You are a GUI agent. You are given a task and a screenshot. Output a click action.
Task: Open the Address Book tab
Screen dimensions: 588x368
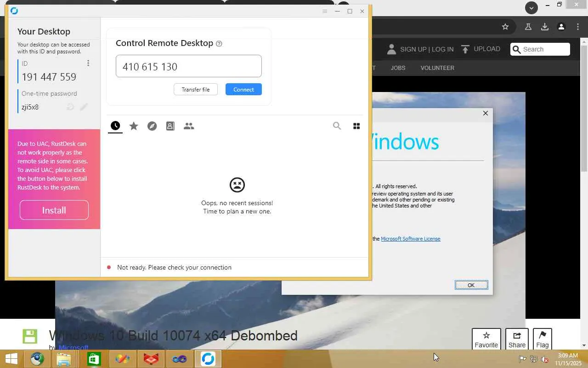(x=170, y=126)
